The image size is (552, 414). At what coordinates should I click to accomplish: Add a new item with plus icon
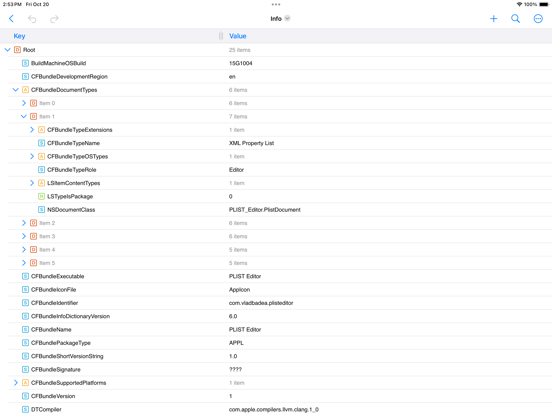[494, 19]
